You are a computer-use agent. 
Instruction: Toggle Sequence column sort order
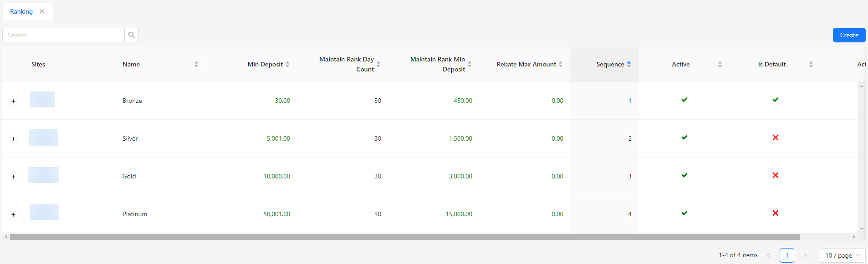click(629, 64)
